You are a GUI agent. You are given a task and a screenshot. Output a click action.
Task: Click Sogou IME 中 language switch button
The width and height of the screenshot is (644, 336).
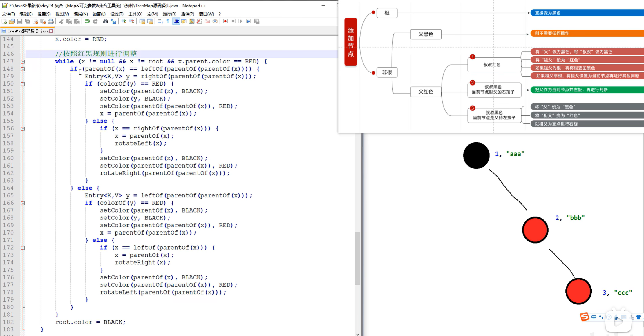(x=594, y=317)
